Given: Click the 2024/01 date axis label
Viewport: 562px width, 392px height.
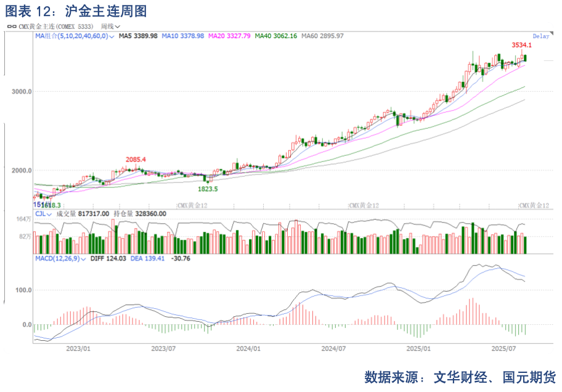Looking at the screenshot, I should click(x=248, y=348).
